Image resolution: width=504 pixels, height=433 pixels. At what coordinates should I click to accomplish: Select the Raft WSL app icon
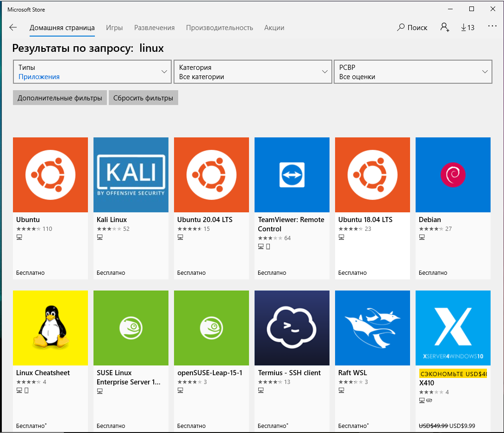click(373, 328)
